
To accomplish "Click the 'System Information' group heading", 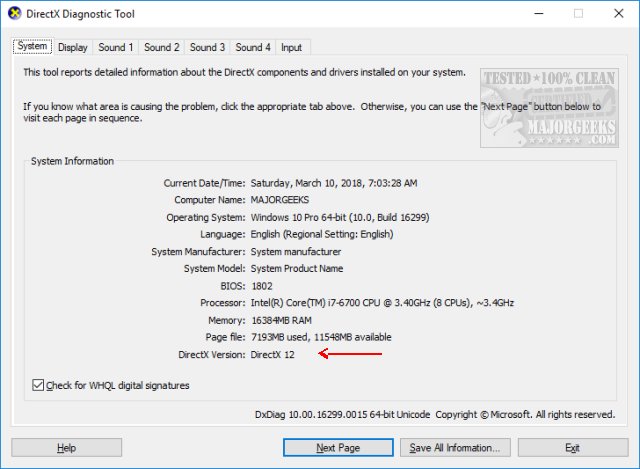I will point(72,161).
